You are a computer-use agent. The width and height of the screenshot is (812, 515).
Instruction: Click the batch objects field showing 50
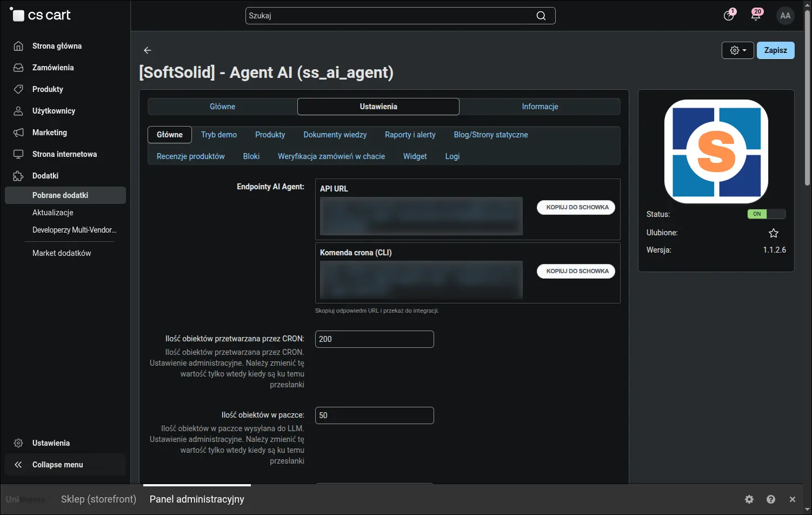(375, 415)
